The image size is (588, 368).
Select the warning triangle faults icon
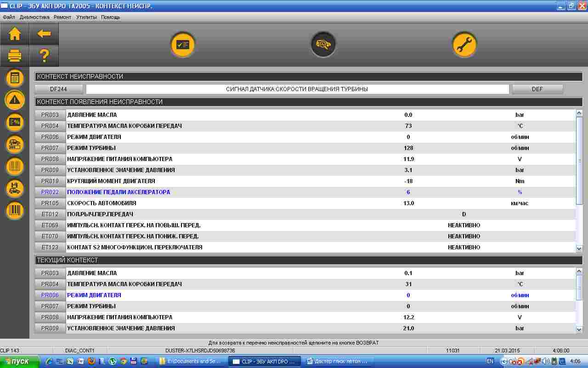(x=15, y=100)
